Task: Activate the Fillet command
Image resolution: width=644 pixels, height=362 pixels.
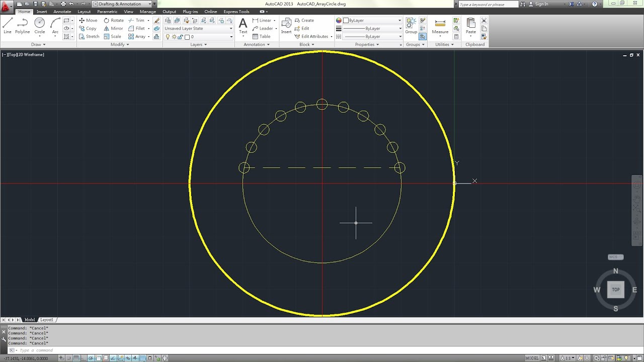Action: click(x=136, y=29)
